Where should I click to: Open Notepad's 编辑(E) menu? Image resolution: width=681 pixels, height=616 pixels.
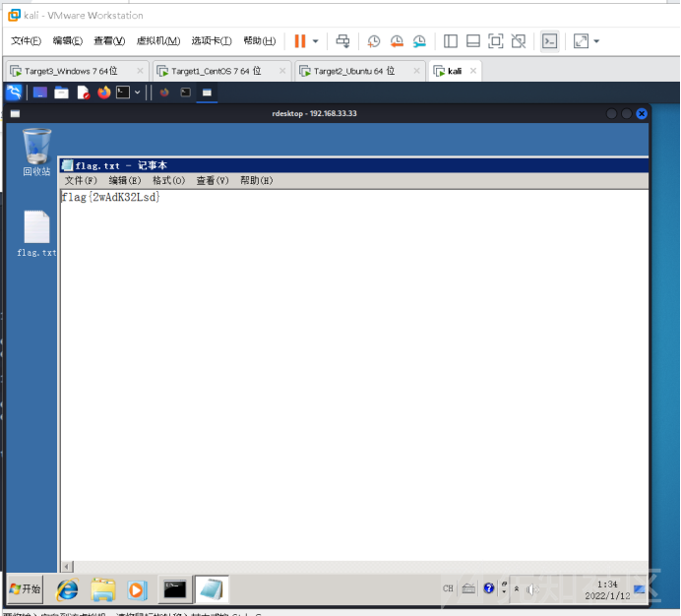(125, 180)
